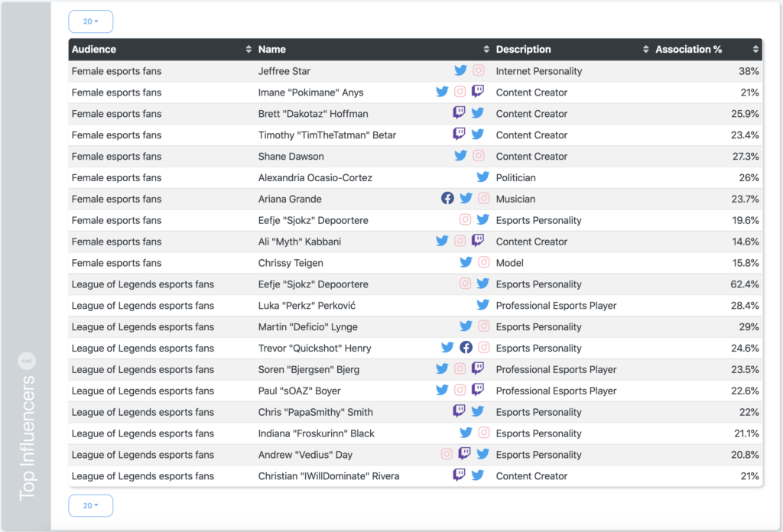Screen dimensions: 783x532
Task: Click the 20.8% association value
Action: pyautogui.click(x=745, y=455)
